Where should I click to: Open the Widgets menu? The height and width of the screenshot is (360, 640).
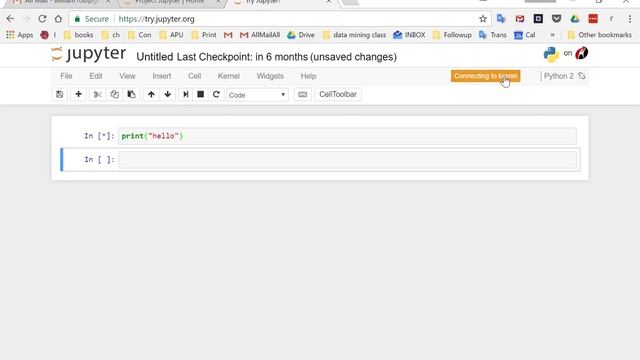tap(270, 76)
